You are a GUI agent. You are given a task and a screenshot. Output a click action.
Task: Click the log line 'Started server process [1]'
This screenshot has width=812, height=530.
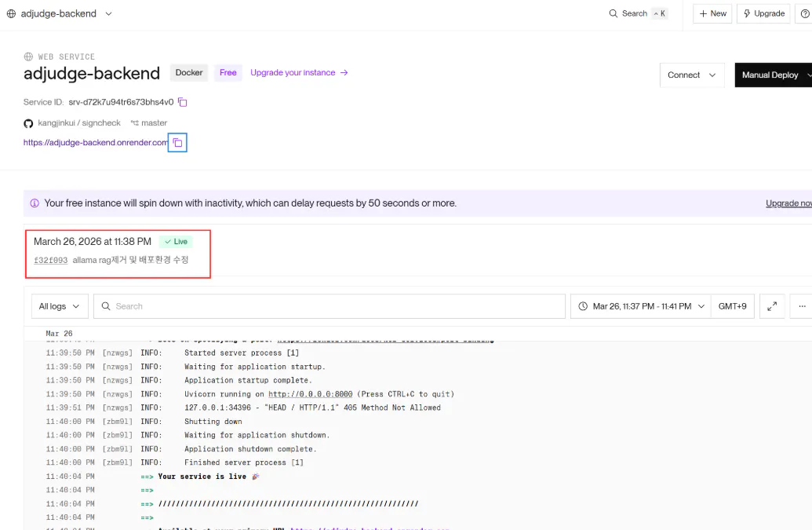[x=242, y=353]
